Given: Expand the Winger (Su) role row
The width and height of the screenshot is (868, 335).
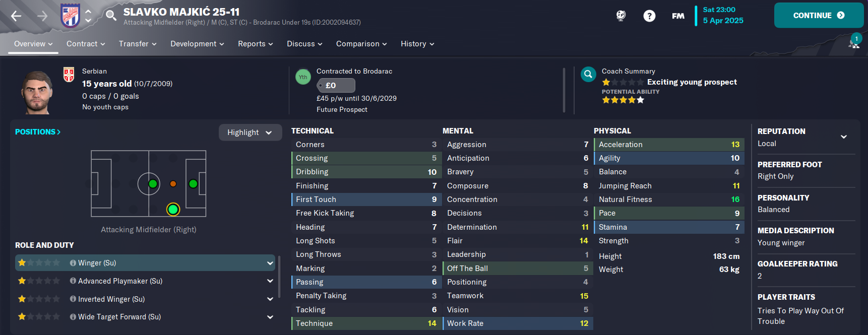Looking at the screenshot, I should [270, 263].
